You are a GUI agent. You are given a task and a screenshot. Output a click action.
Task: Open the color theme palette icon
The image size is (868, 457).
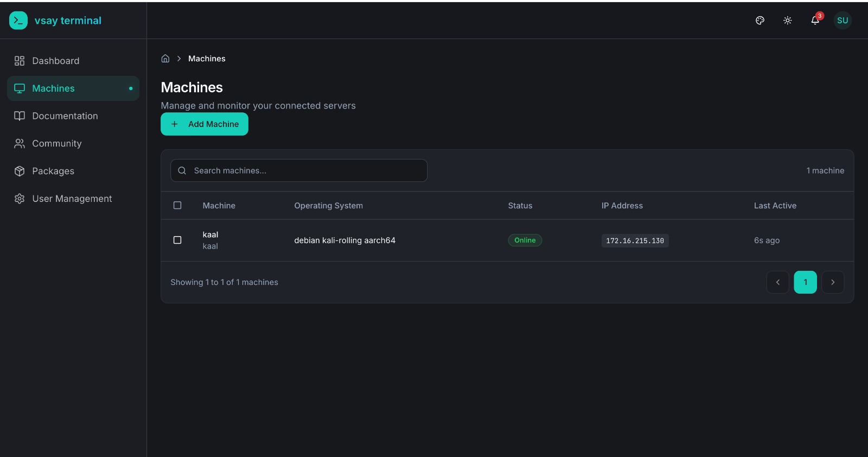[760, 21]
